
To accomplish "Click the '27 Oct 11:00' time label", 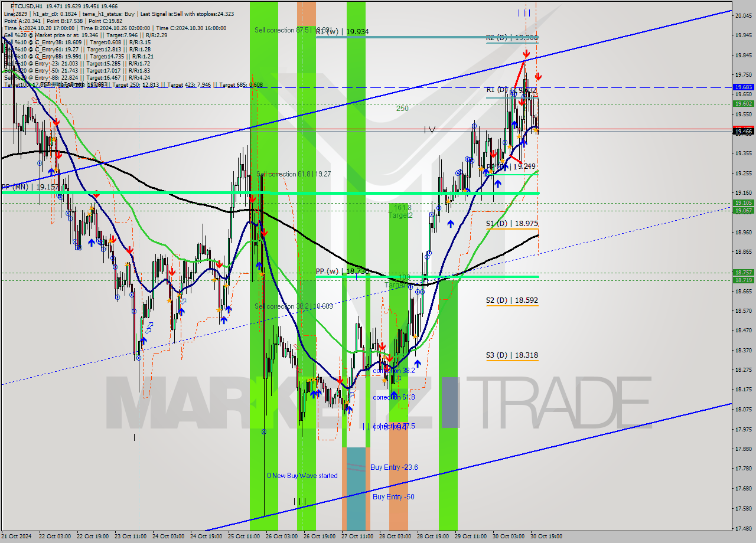I will (357, 537).
